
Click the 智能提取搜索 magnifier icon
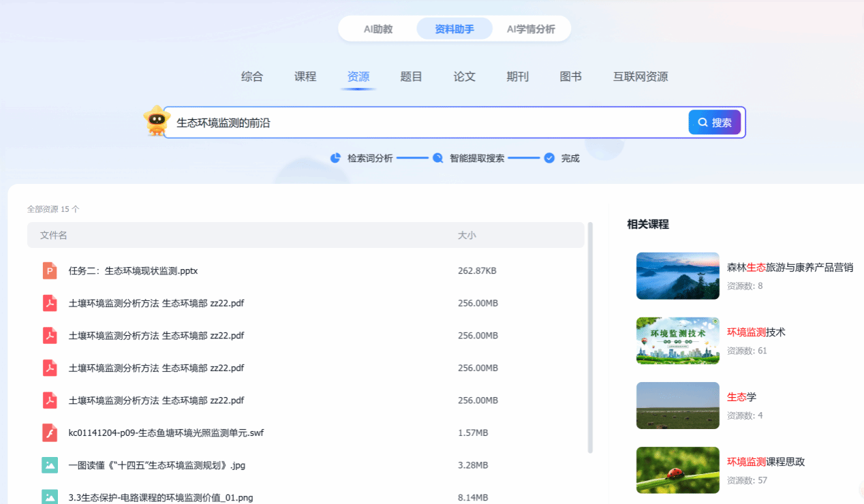click(x=437, y=158)
